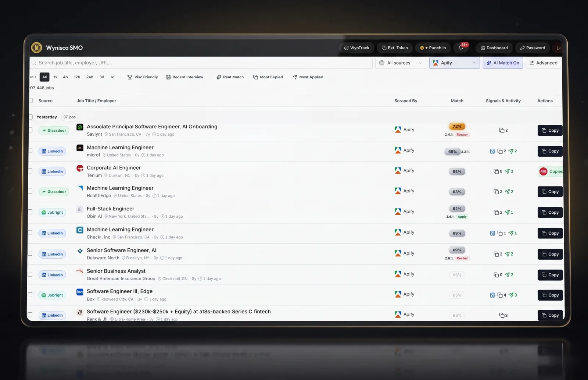This screenshot has height=380, width=588.
Task: Click the Ext. Token button
Action: point(395,48)
